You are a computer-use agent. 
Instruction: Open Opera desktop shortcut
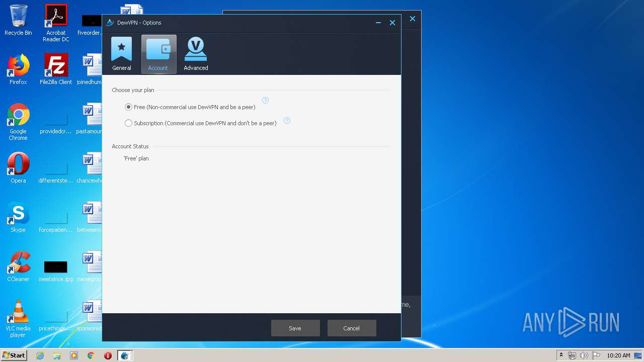pos(18,168)
